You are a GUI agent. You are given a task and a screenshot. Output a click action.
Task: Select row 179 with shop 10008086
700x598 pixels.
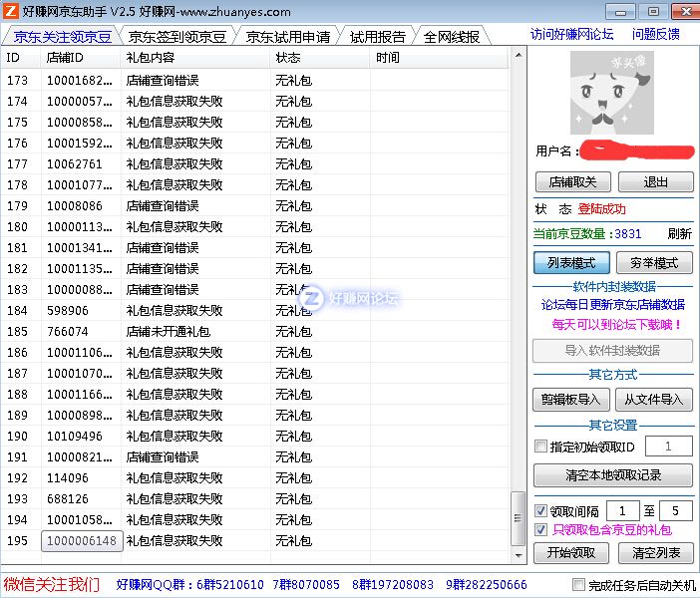254,205
